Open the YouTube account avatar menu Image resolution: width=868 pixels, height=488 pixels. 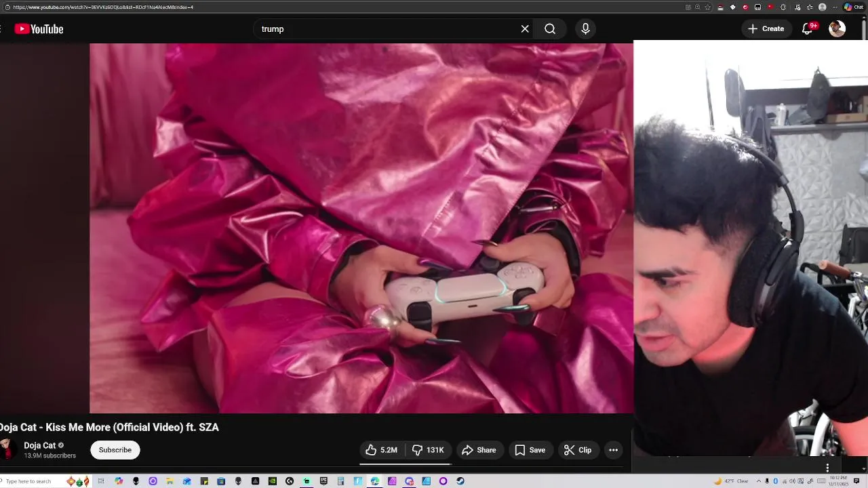(x=837, y=29)
